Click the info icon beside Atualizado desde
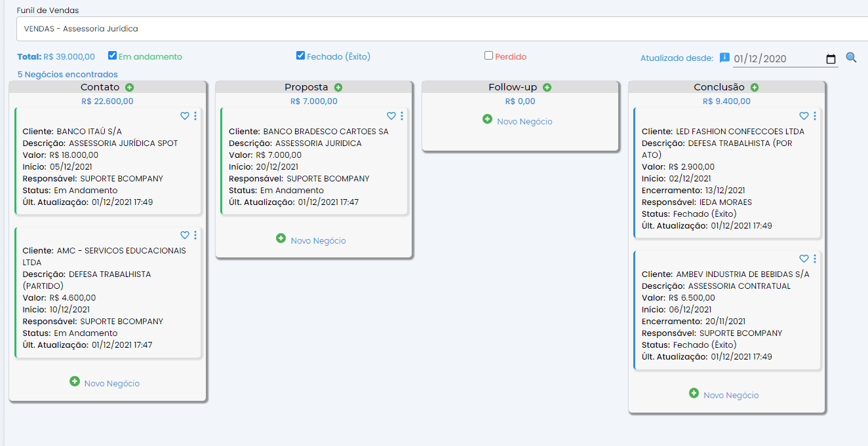 pos(725,57)
